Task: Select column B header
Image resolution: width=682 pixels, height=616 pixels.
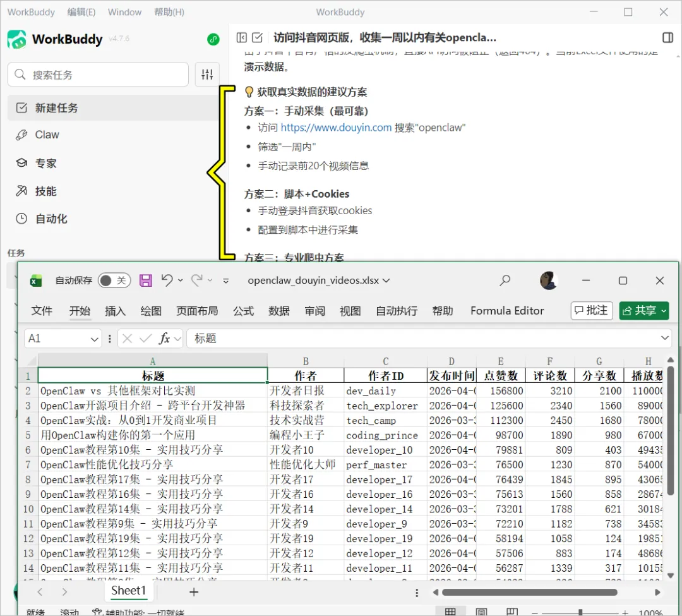Action: pos(306,361)
